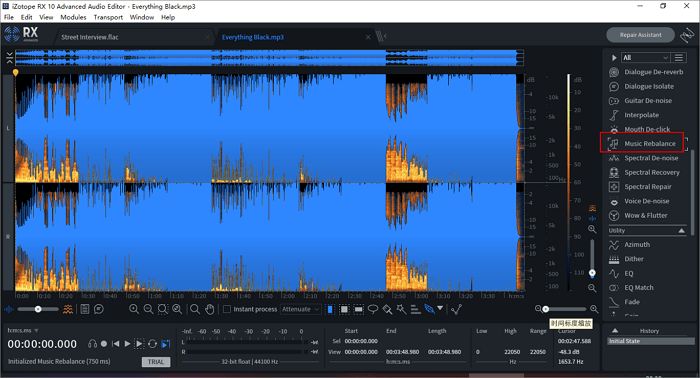Switch to the Street Interview.flac tab
The height and width of the screenshot is (378, 700).
tap(90, 37)
